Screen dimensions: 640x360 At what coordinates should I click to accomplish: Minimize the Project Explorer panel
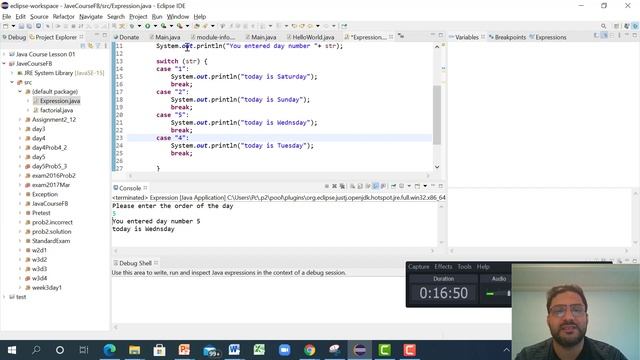pyautogui.click(x=97, y=35)
